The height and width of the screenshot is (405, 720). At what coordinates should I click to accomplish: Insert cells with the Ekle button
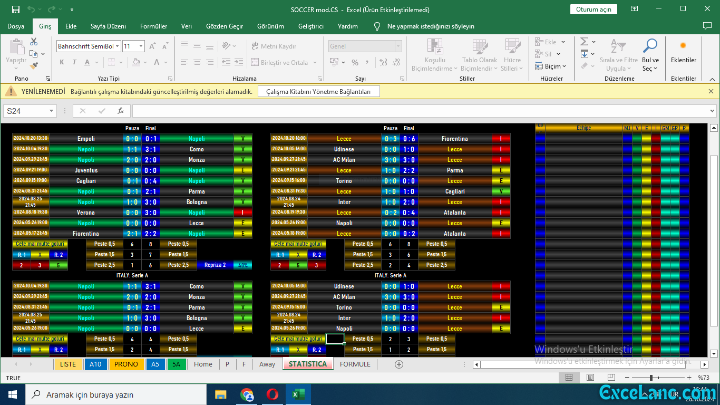546,42
